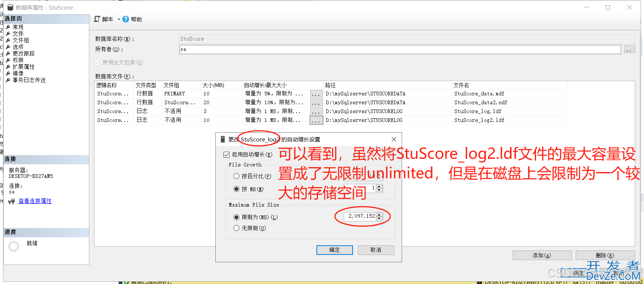Image resolution: width=644 pixels, height=284 pixels.
Task: Click the 路径 column header
Action: [x=388, y=85]
